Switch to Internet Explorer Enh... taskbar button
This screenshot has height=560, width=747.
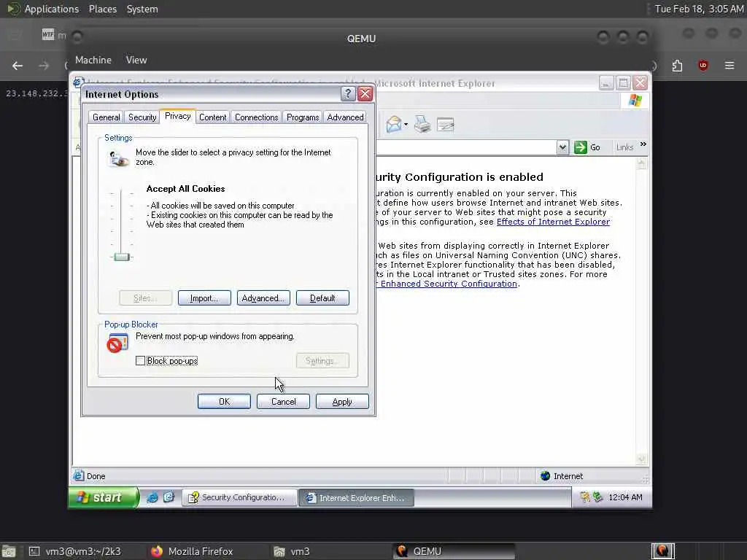[x=356, y=497]
